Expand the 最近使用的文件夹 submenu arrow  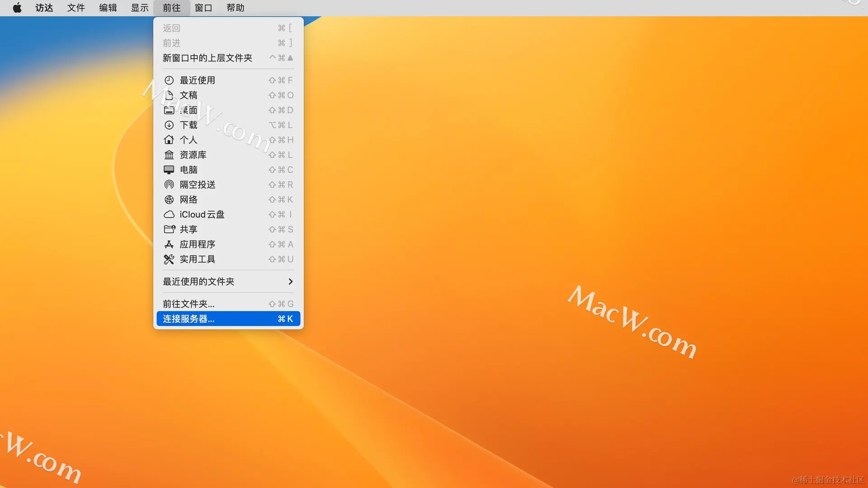[x=290, y=282]
